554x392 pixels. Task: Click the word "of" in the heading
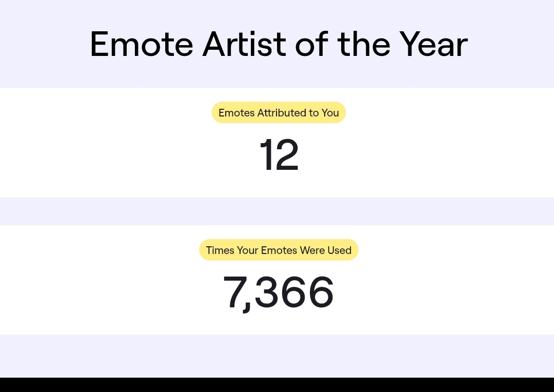[x=312, y=45]
